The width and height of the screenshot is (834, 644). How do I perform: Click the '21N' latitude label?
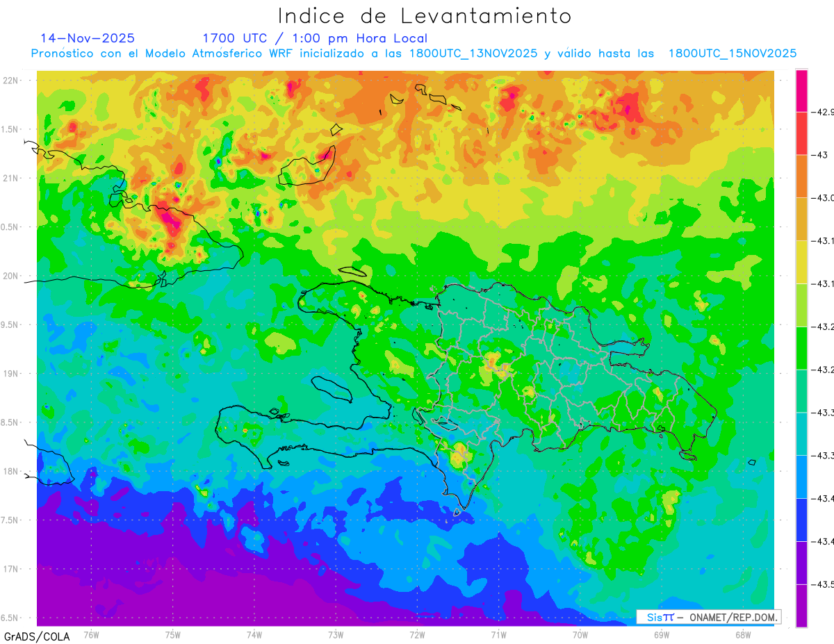(x=12, y=178)
